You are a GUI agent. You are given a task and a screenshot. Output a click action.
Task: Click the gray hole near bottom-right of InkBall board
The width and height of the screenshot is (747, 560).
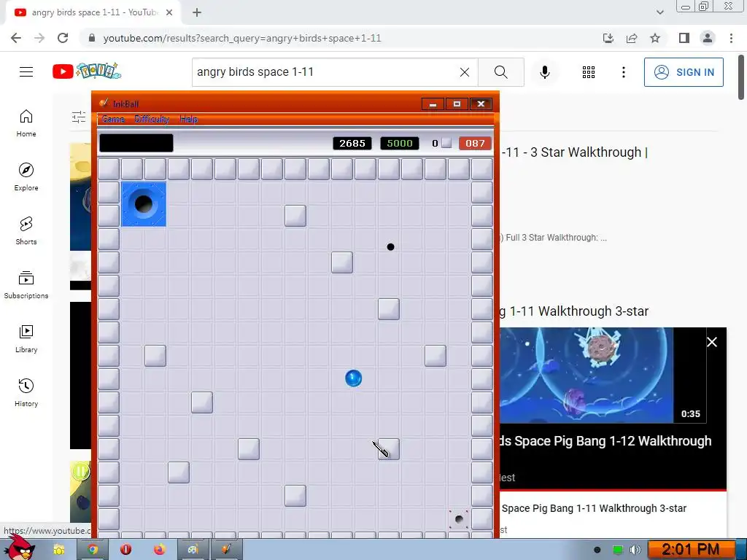pyautogui.click(x=459, y=519)
